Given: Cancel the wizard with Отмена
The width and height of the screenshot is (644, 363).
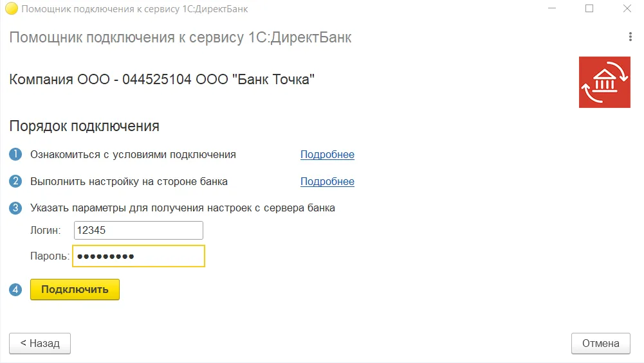Looking at the screenshot, I should tap(600, 344).
